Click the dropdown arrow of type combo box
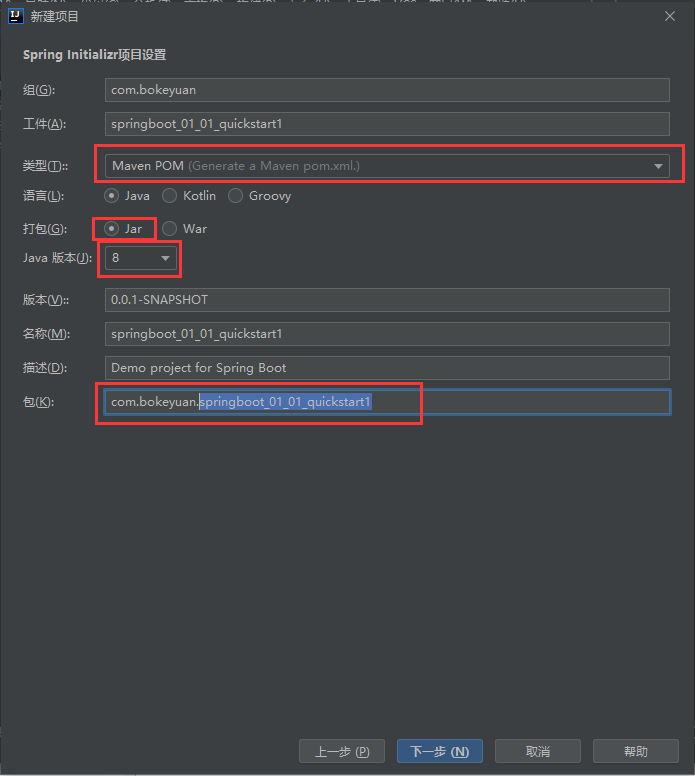695x776 pixels. [x=659, y=166]
